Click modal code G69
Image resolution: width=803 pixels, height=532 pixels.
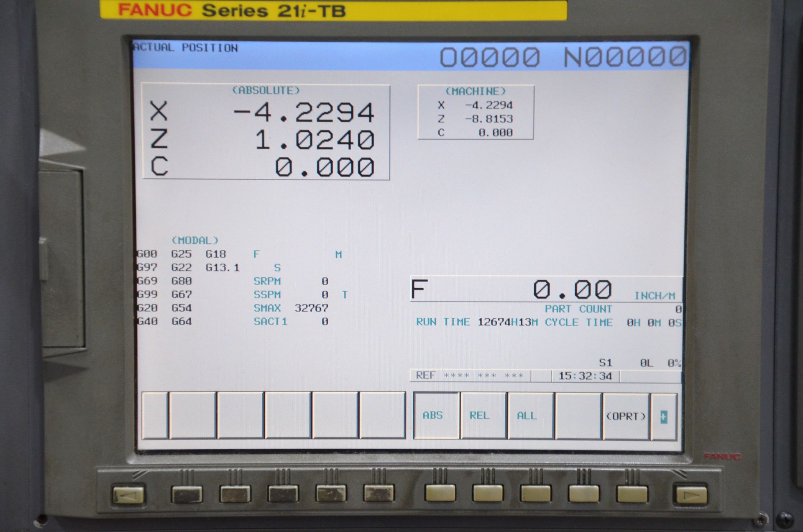[x=147, y=281]
